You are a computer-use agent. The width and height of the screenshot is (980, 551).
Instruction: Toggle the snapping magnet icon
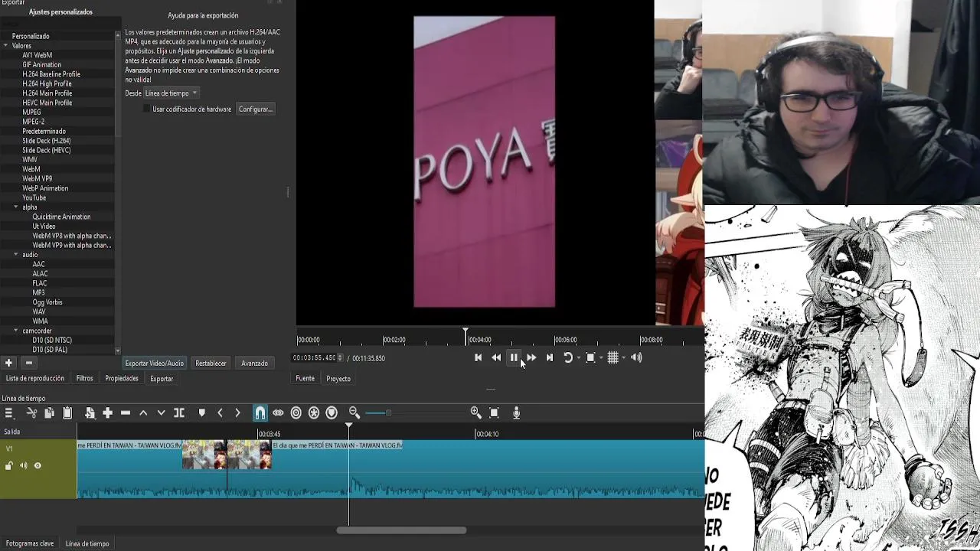(260, 413)
